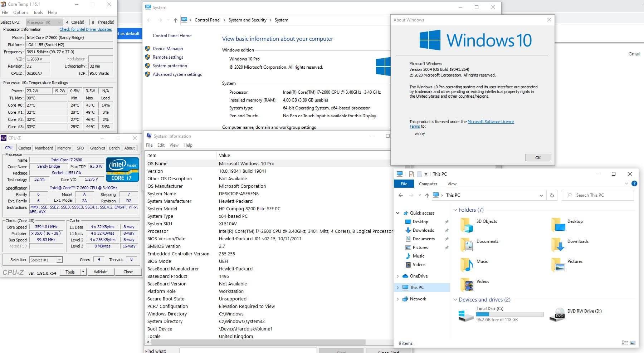Switch to the Mainboard tab in CPU-Z

coord(44,148)
